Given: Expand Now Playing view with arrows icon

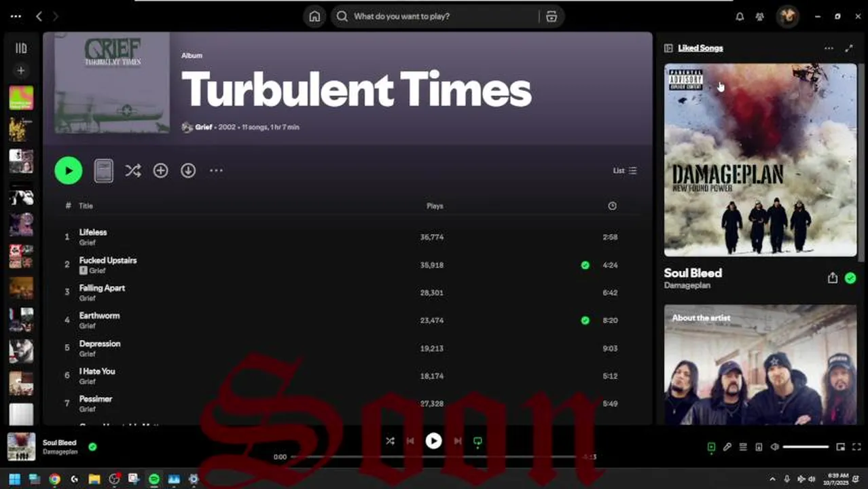Looking at the screenshot, I should pos(848,48).
